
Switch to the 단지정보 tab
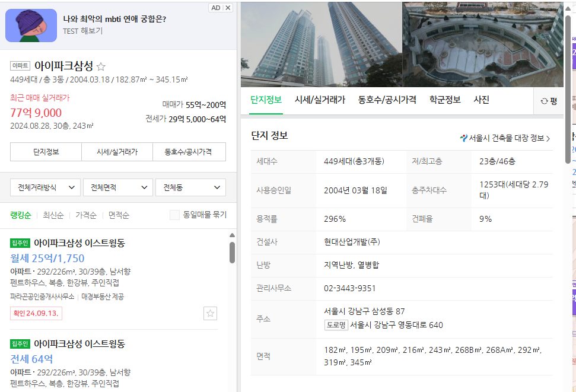coord(266,100)
